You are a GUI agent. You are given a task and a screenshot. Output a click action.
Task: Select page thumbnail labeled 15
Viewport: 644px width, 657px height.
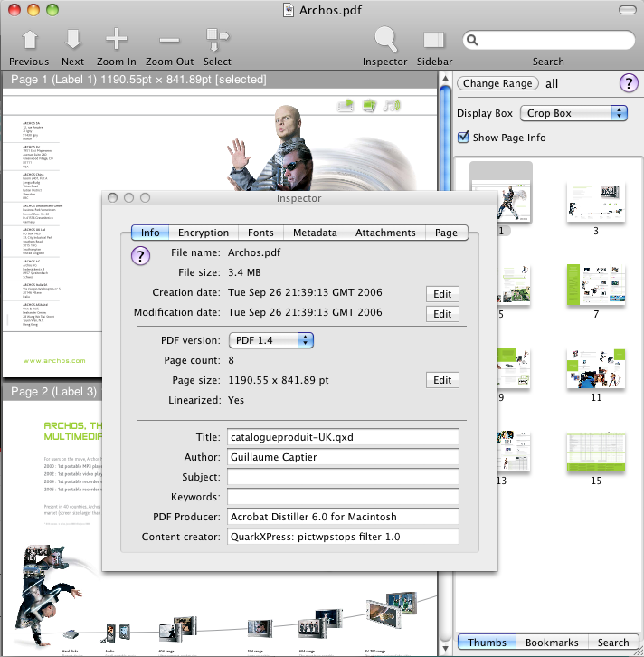(596, 452)
